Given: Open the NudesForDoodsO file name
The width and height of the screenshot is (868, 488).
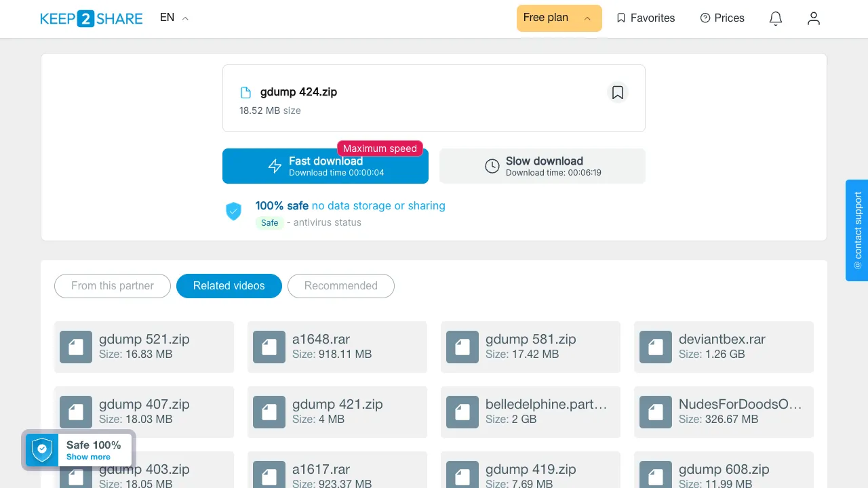Looking at the screenshot, I should [x=741, y=404].
